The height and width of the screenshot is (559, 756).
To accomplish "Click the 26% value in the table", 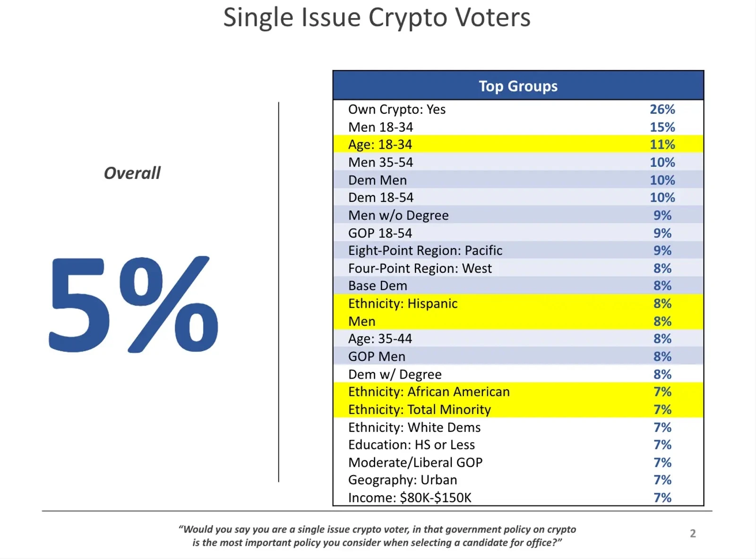I will (662, 110).
